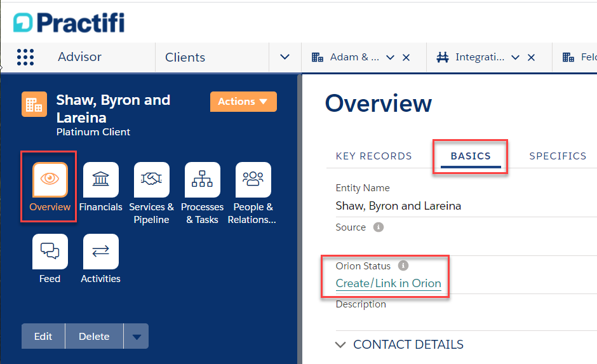
Task: Click the Platinum Client subtitle
Action: (93, 131)
